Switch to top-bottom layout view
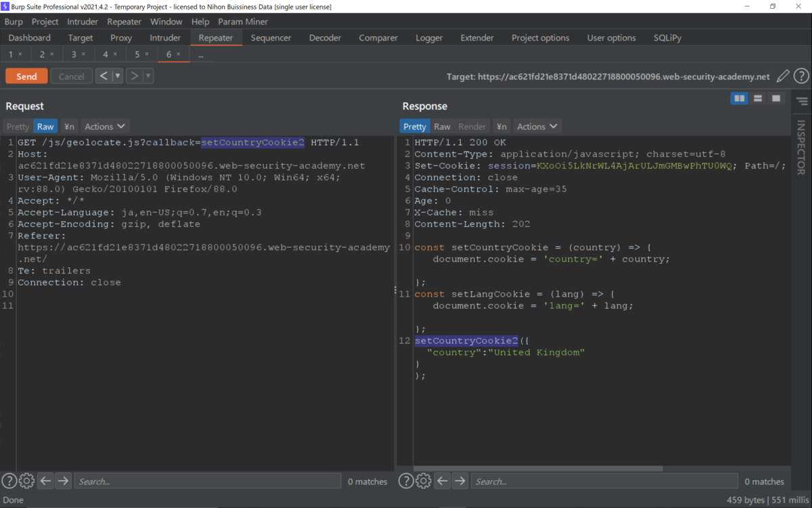 coord(758,99)
